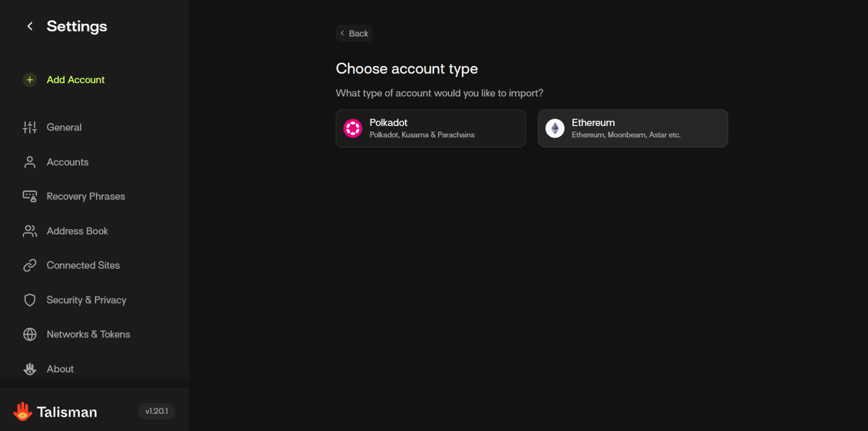Click the Talisman red hand logo

click(23, 411)
